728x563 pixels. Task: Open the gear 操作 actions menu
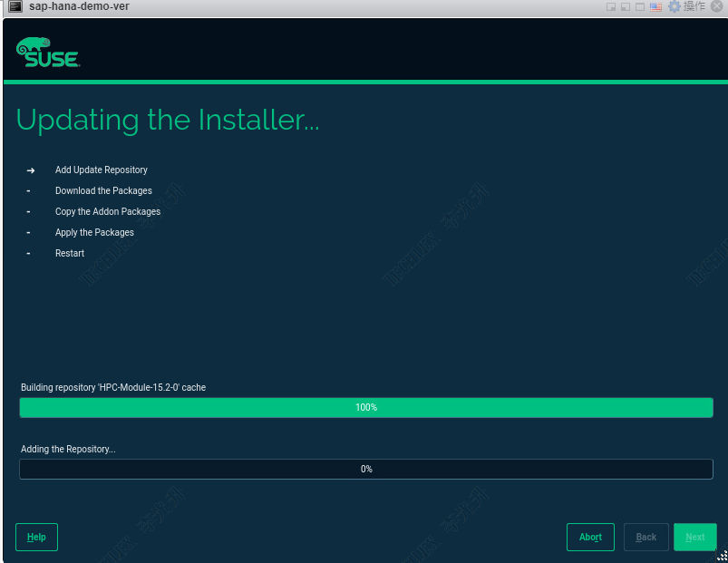pyautogui.click(x=686, y=6)
